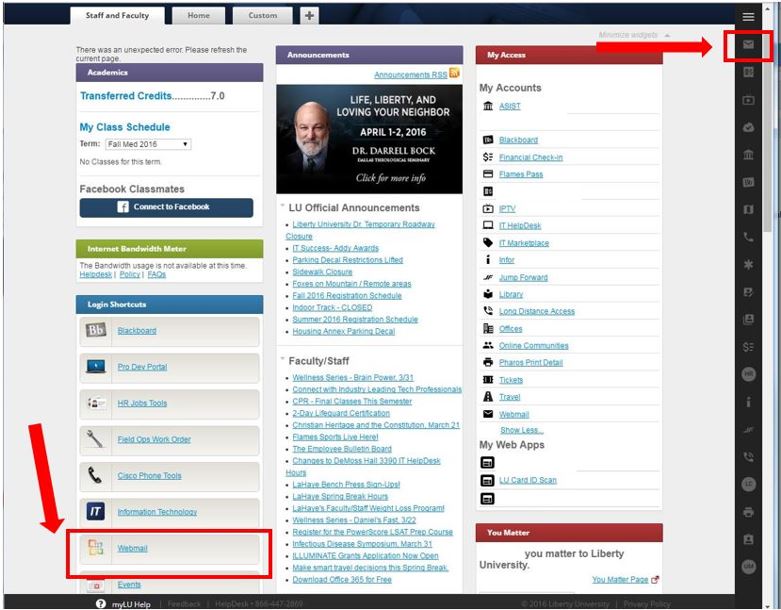
Task: Click Minimize widgets toggle
Action: (634, 35)
